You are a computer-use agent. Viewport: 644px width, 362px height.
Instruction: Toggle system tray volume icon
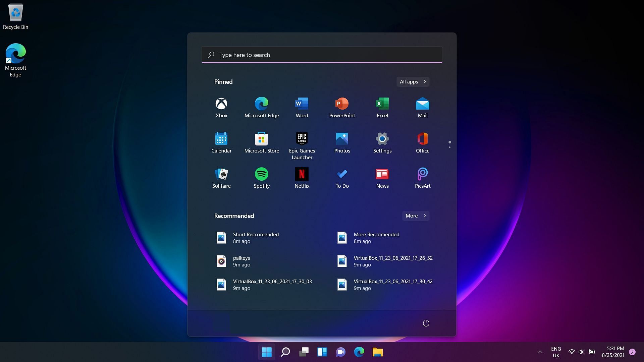(x=581, y=352)
